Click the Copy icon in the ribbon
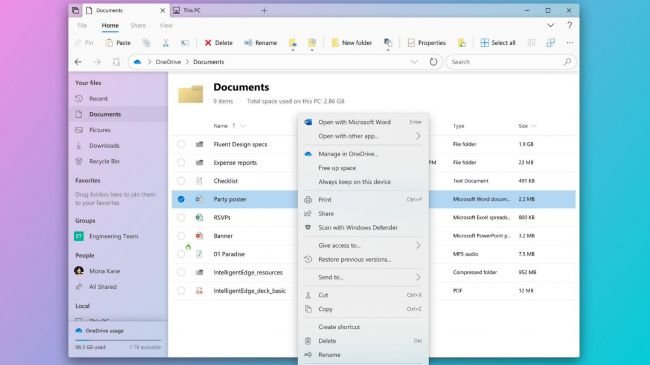 [x=146, y=43]
